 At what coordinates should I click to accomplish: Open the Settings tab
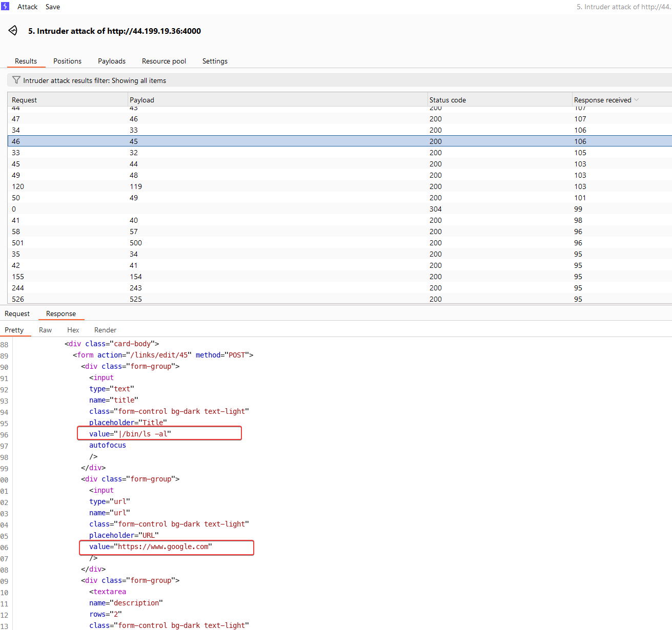[x=215, y=61]
